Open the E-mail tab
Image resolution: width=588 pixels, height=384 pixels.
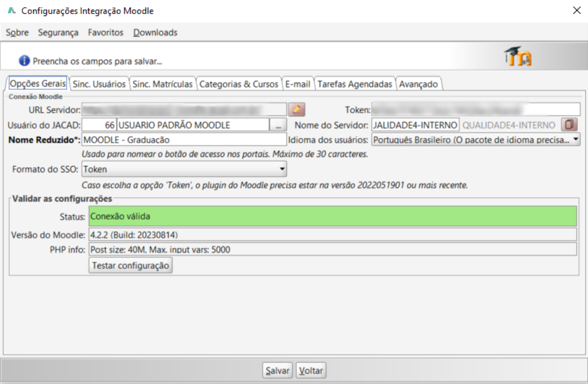point(298,84)
